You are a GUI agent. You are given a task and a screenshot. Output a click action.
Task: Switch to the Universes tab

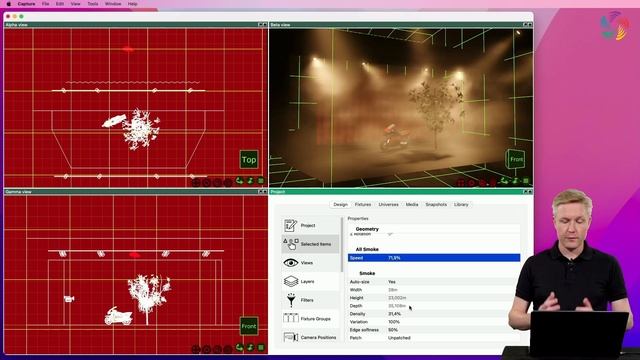click(388, 204)
